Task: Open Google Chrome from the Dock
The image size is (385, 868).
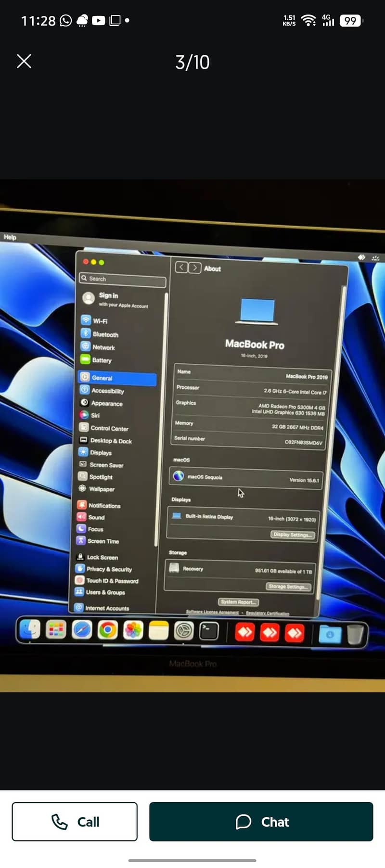Action: [108, 630]
